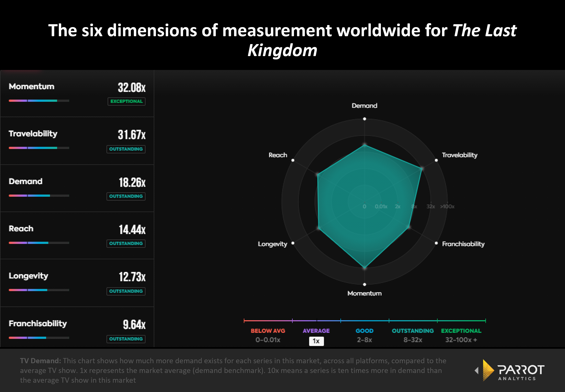The height and width of the screenshot is (392, 565).
Task: Click the Reach label on radar chart
Action: (278, 155)
